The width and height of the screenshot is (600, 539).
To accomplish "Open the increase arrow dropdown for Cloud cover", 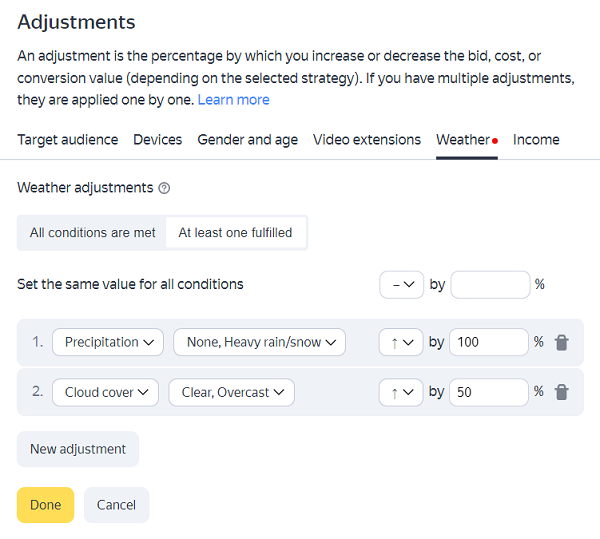I will point(401,392).
